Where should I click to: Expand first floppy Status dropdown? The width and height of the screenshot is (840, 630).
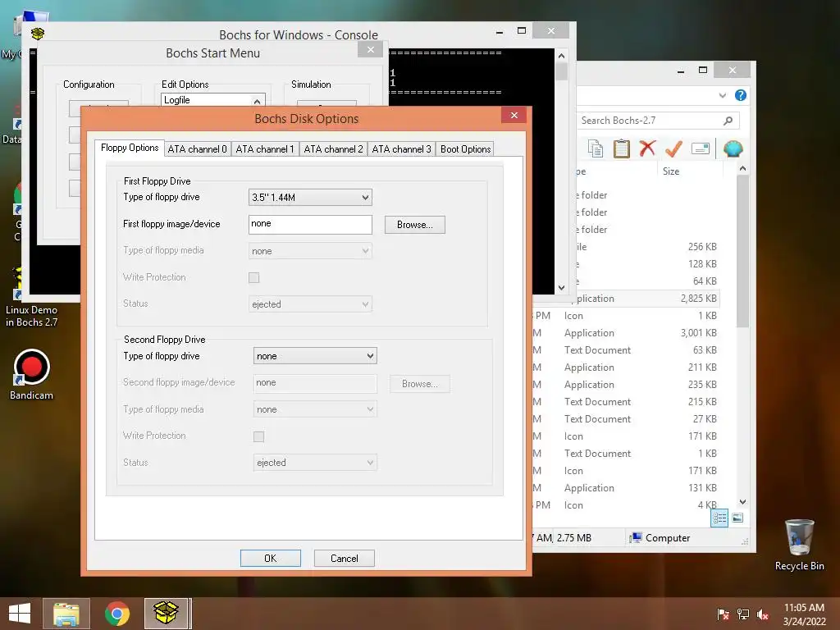(310, 304)
